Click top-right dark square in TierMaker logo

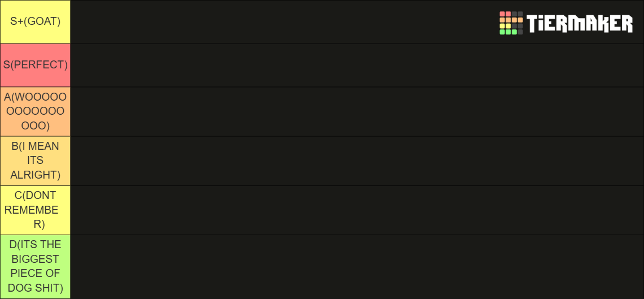click(520, 14)
